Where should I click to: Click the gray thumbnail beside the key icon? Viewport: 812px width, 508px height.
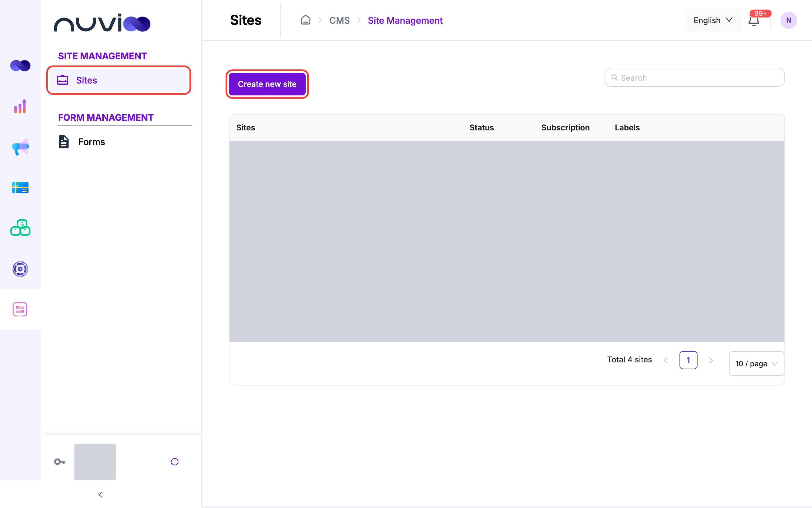pyautogui.click(x=95, y=462)
